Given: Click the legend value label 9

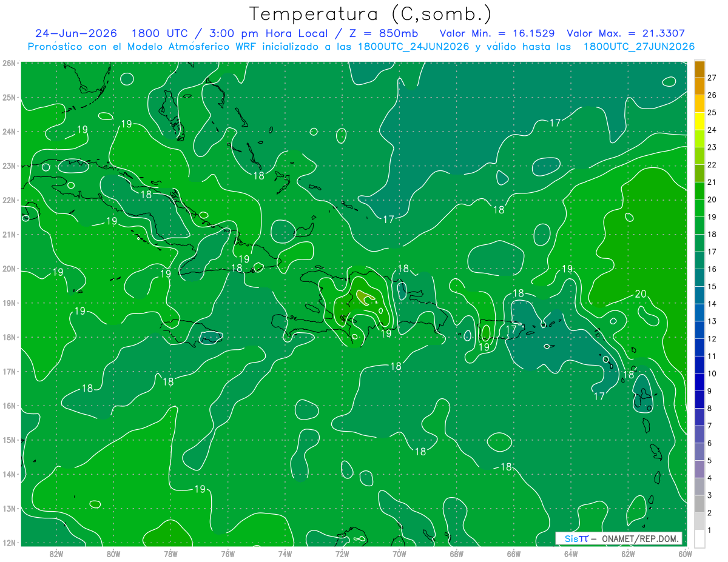Looking at the screenshot, I should 710,391.
